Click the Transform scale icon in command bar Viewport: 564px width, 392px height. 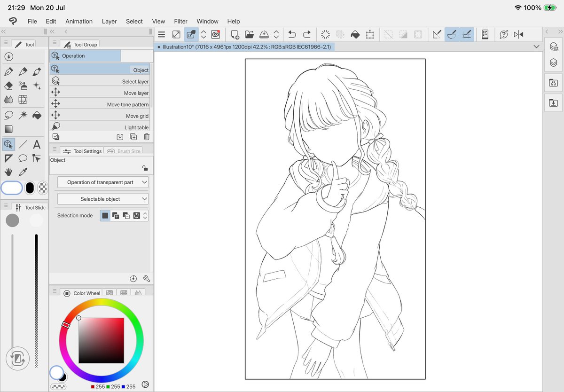370,34
